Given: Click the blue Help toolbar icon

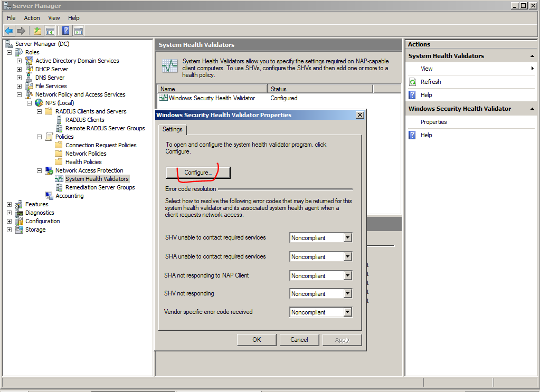Looking at the screenshot, I should [66, 31].
